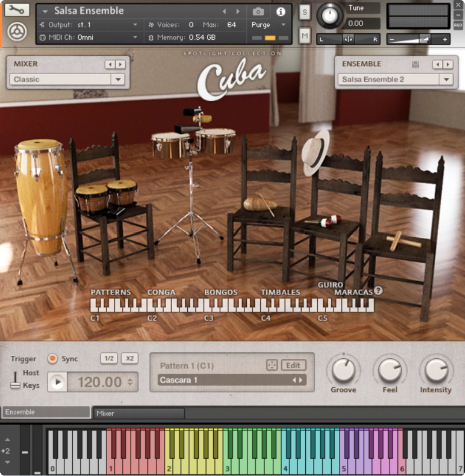Toggle the Solo S button
Image resolution: width=465 pixels, height=476 pixels.
tap(304, 12)
